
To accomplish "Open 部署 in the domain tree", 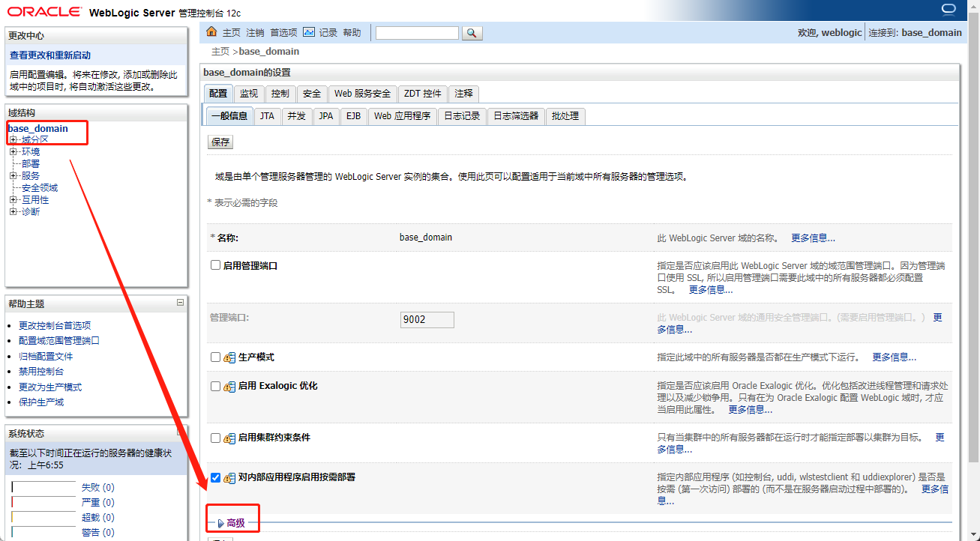I will pos(31,164).
